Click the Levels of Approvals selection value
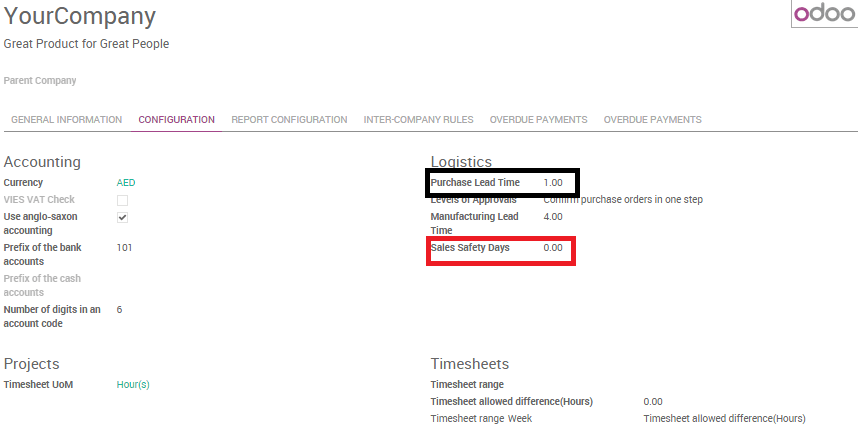This screenshot has width=858, height=428. click(623, 200)
